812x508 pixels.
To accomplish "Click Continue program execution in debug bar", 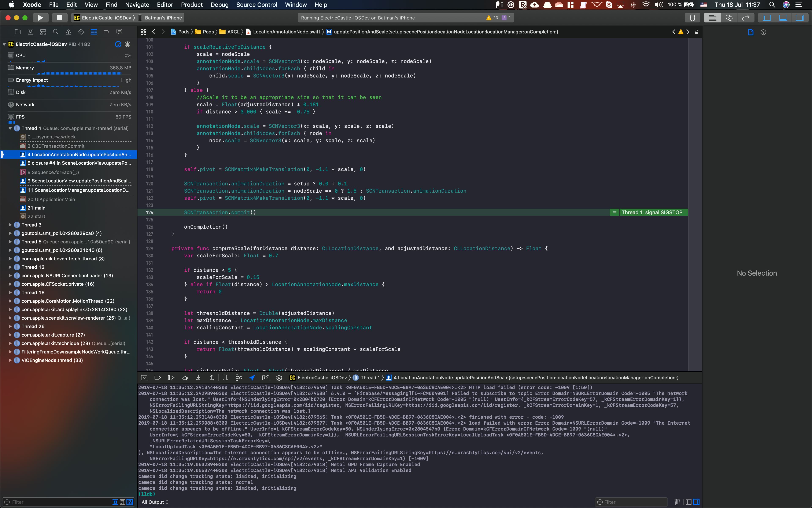I will (171, 378).
